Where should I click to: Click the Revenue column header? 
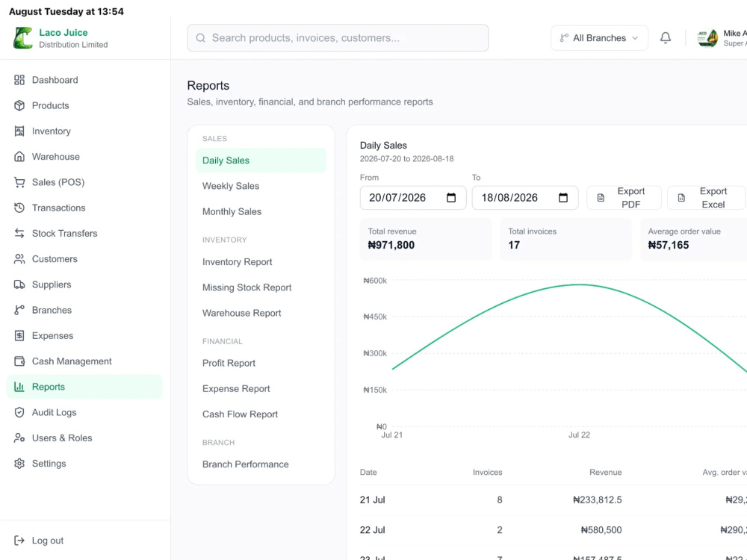(x=606, y=473)
